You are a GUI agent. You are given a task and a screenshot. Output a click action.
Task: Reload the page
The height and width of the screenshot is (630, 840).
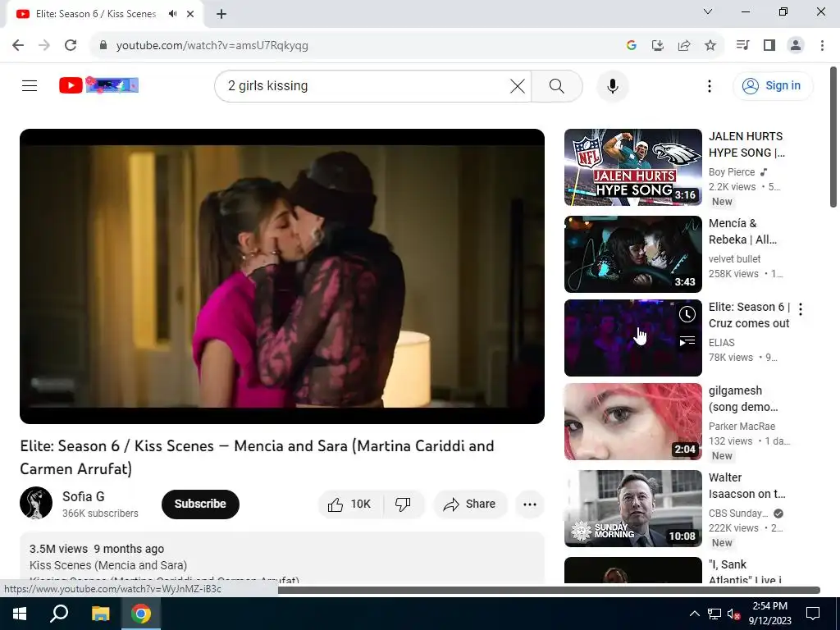pyautogui.click(x=71, y=46)
